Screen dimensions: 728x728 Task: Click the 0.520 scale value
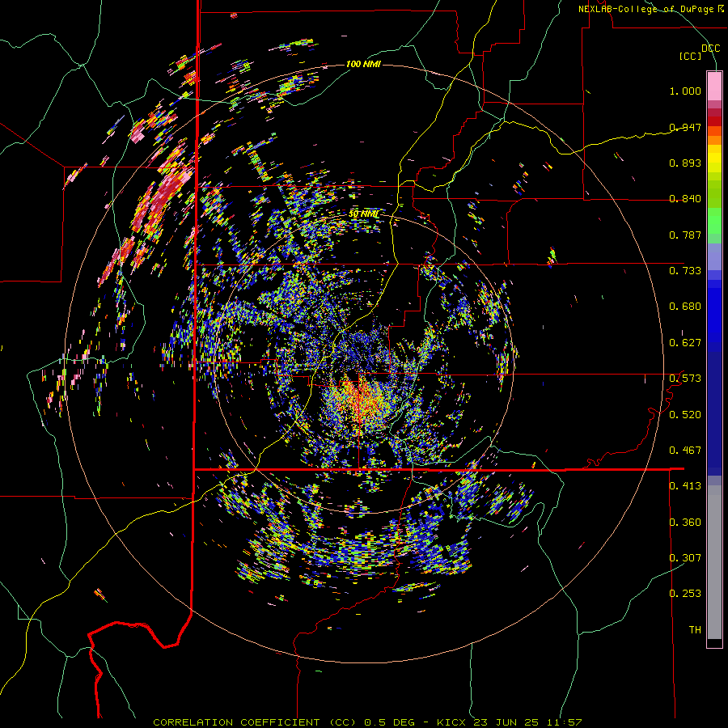coord(685,415)
